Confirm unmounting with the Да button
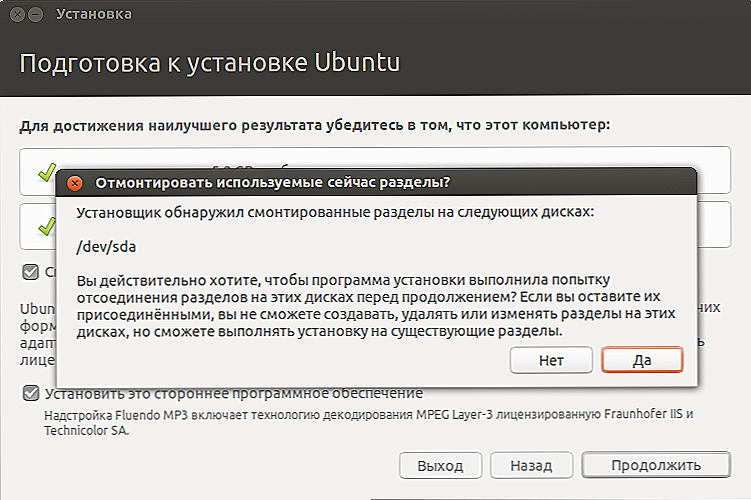Image resolution: width=751 pixels, height=500 pixels. [642, 360]
